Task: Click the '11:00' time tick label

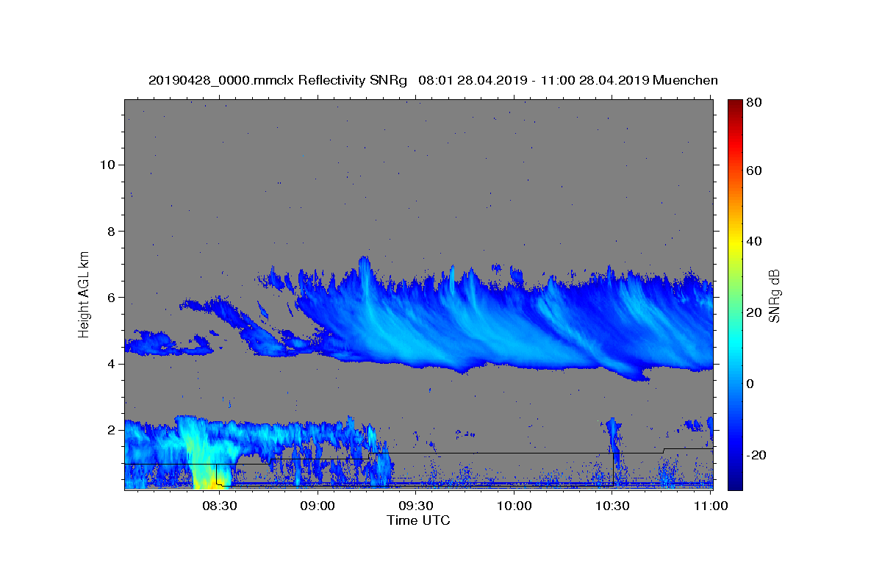Action: (x=710, y=506)
